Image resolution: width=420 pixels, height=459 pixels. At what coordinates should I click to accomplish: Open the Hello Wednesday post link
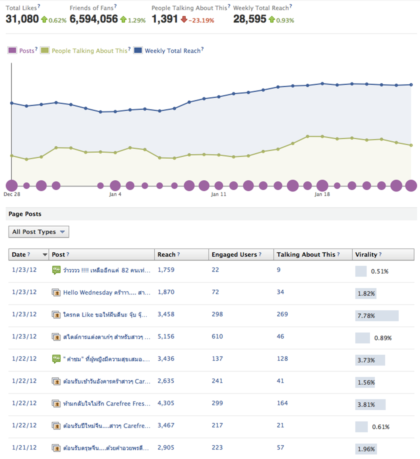coord(107,292)
